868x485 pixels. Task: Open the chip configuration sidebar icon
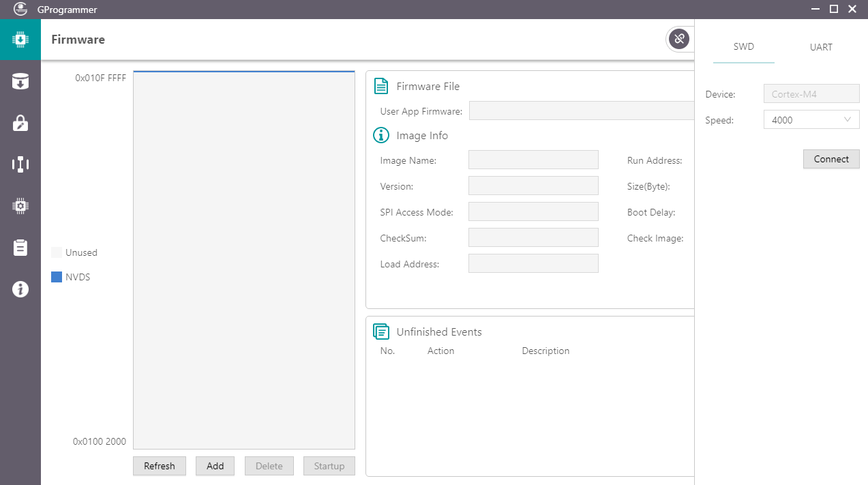coord(20,206)
